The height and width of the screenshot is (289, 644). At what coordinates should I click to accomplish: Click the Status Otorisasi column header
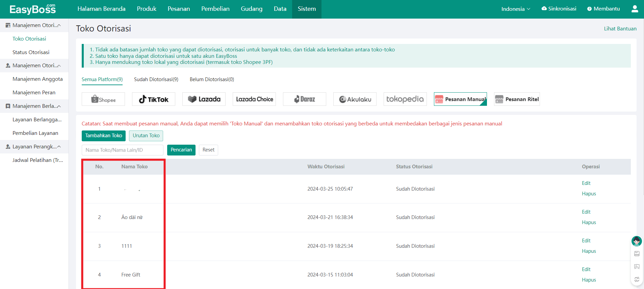pyautogui.click(x=414, y=167)
